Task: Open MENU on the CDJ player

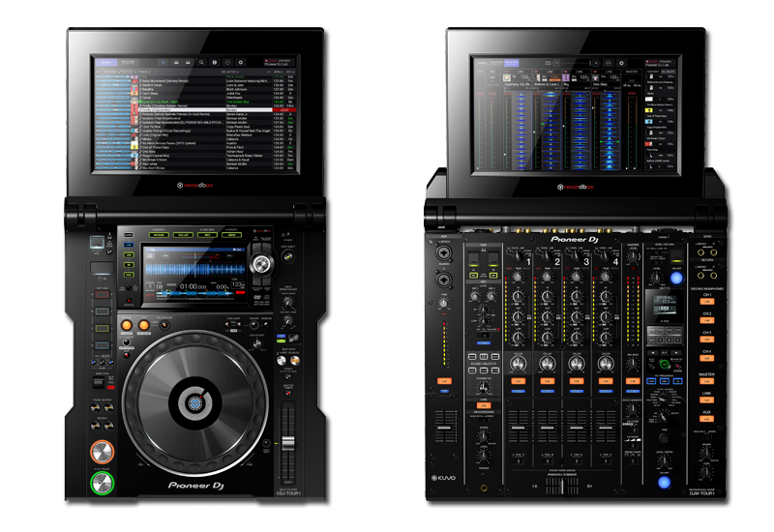Action: point(231,235)
